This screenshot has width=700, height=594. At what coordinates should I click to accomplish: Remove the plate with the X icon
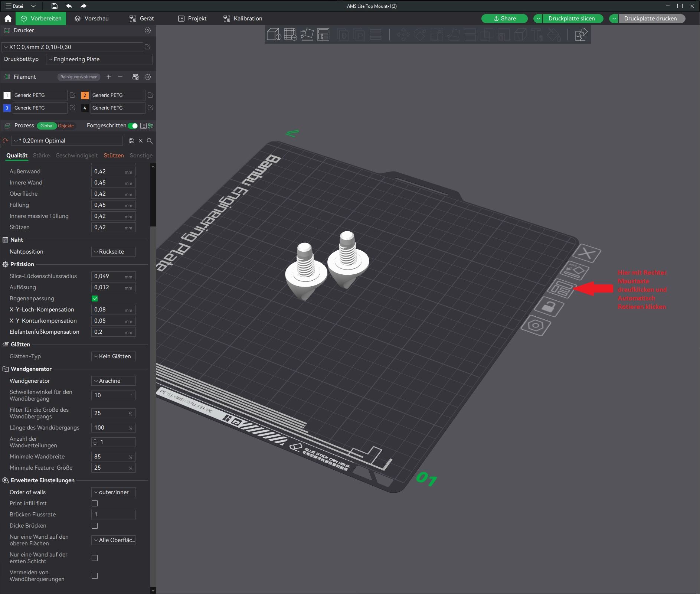point(587,254)
